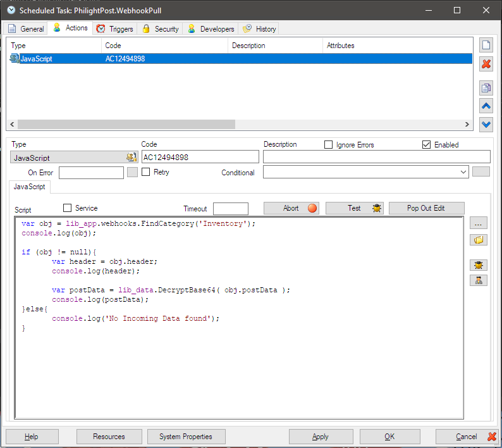Click the scroll left arrow in actions list

tap(12, 124)
